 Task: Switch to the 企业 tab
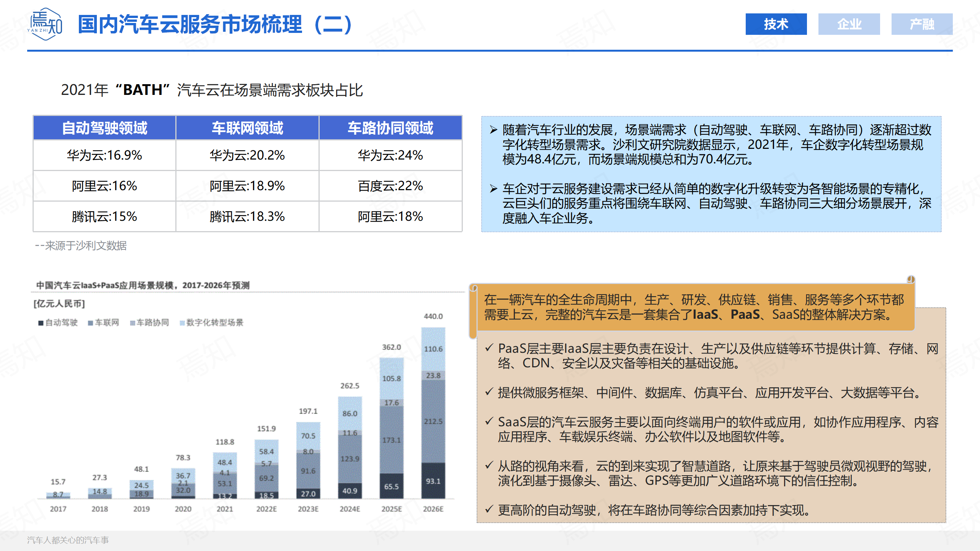pyautogui.click(x=849, y=24)
